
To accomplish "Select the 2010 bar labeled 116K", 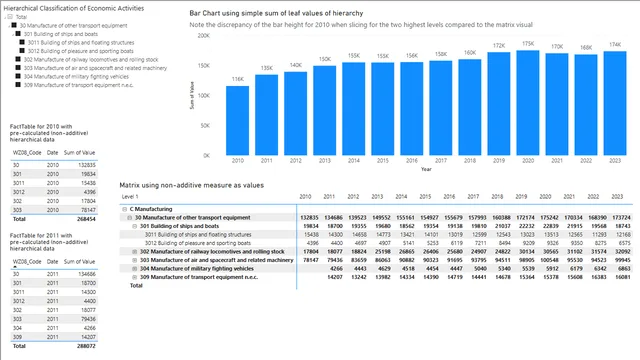I will point(238,120).
